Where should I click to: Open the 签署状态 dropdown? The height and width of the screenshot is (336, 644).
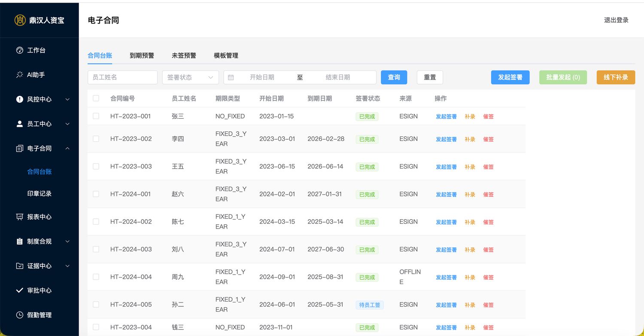(x=190, y=77)
